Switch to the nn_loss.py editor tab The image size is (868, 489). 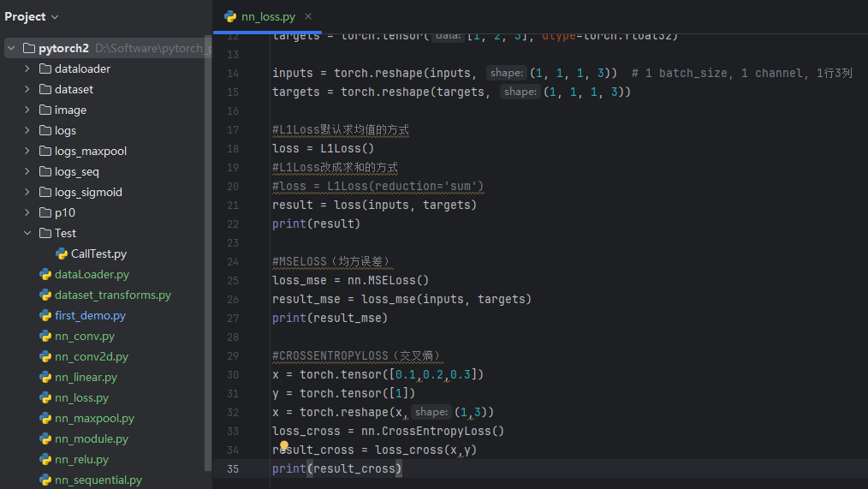(x=268, y=16)
